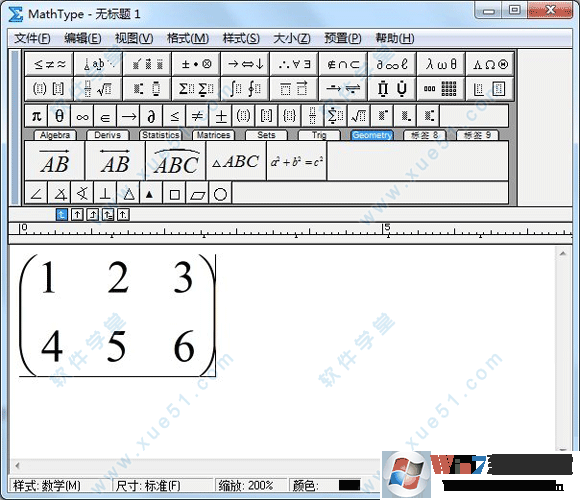
Task: Open the arrow symbols palette (→⇔↓)
Action: (x=245, y=64)
